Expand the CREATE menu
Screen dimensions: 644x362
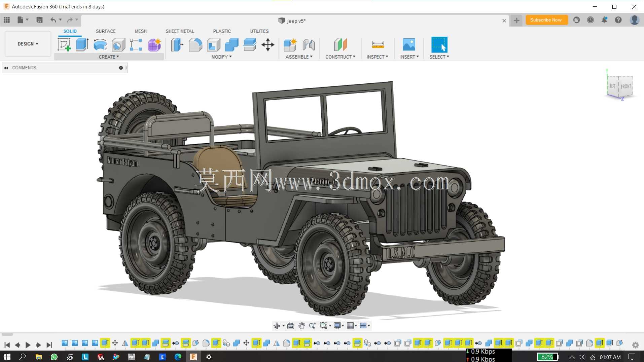point(109,57)
